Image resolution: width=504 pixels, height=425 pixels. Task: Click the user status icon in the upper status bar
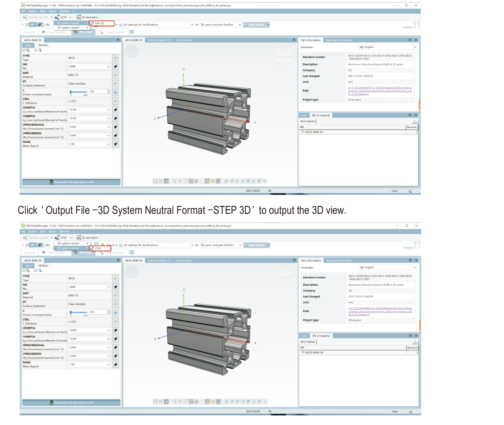pos(410,191)
